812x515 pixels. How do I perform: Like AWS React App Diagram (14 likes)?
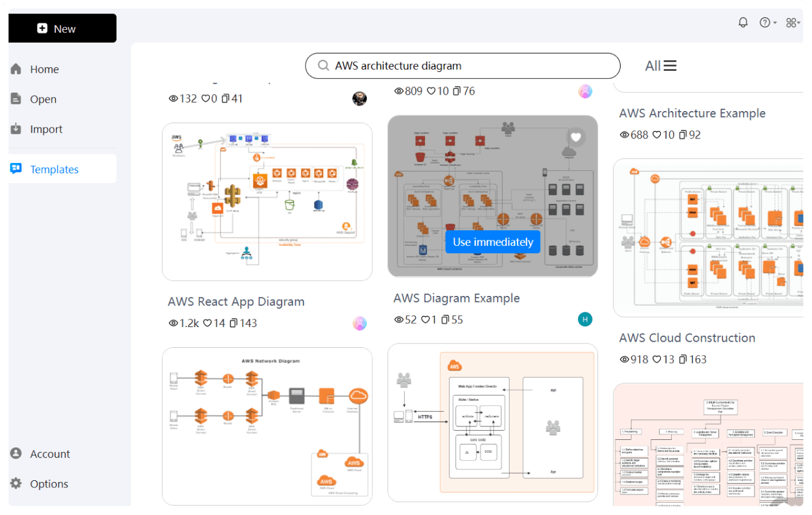[x=207, y=323]
